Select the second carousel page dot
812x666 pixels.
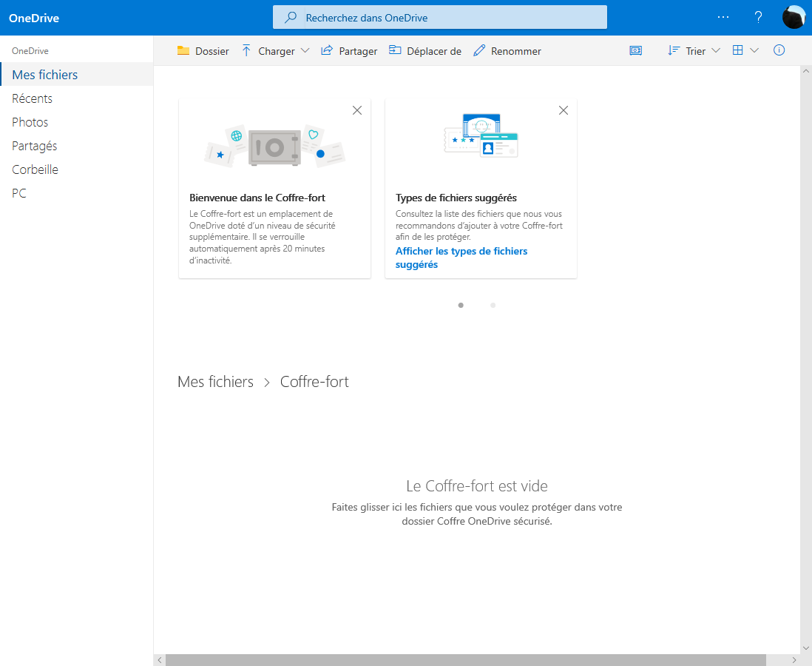pyautogui.click(x=493, y=306)
